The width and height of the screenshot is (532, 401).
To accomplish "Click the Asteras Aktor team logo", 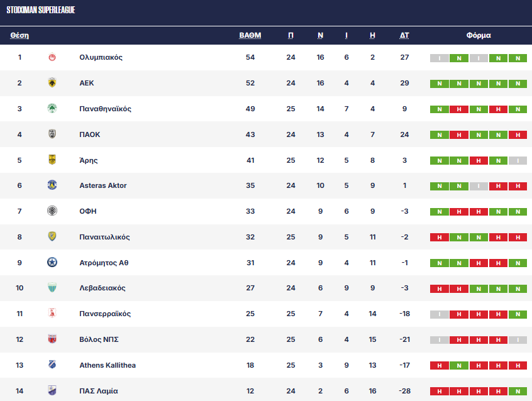I will (x=52, y=185).
